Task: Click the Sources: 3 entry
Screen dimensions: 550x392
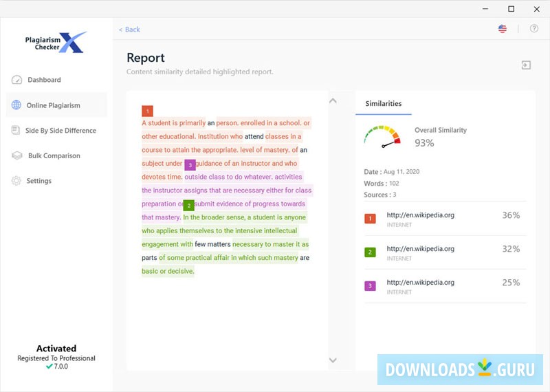Action: coord(380,195)
